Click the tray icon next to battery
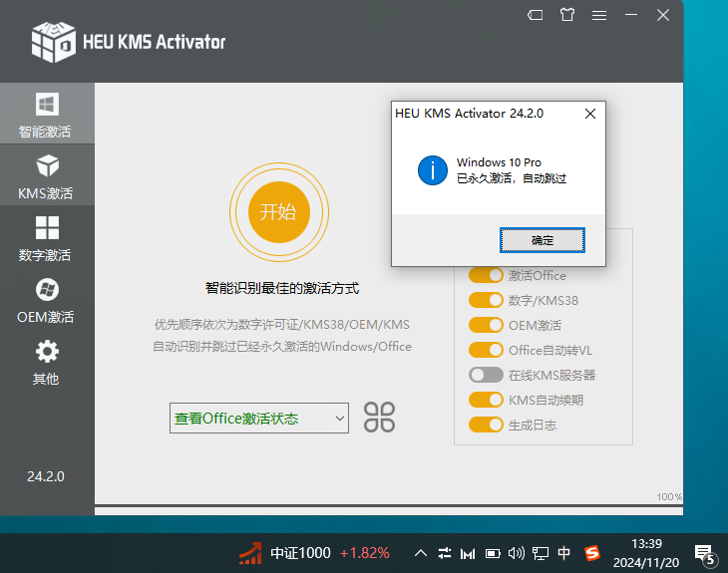 468,553
